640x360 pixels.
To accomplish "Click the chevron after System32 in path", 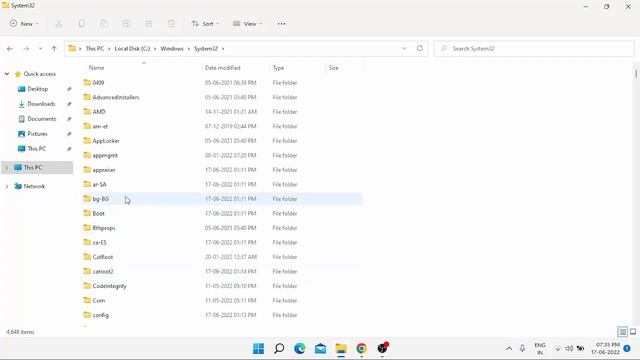I will [x=223, y=49].
